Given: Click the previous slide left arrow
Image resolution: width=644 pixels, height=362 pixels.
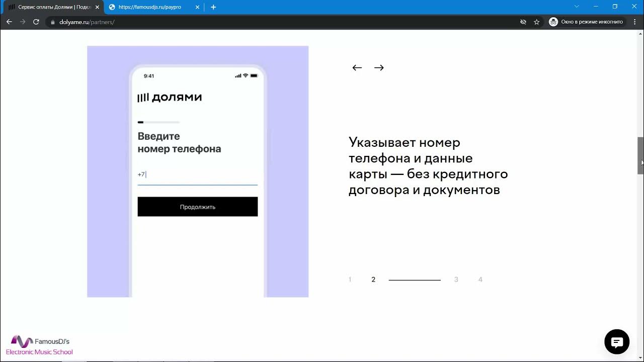Looking at the screenshot, I should tap(357, 67).
